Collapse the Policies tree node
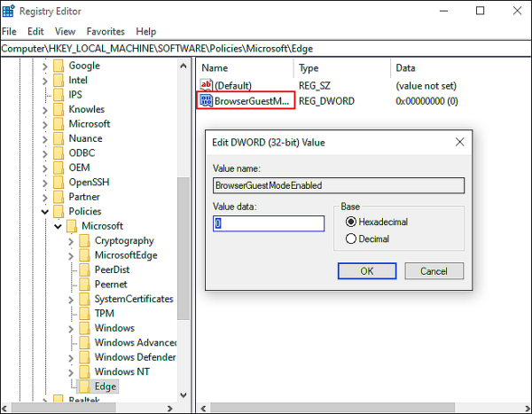This screenshot has width=532, height=414. point(44,212)
